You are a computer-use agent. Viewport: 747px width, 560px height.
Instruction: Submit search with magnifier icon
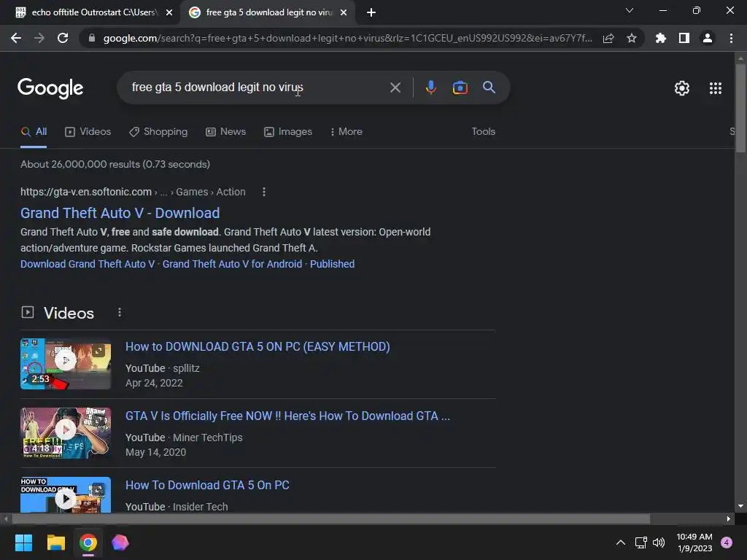pyautogui.click(x=489, y=87)
